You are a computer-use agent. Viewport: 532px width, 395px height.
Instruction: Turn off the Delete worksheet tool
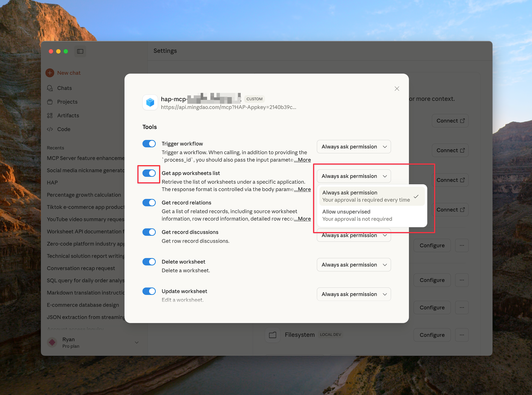click(149, 262)
